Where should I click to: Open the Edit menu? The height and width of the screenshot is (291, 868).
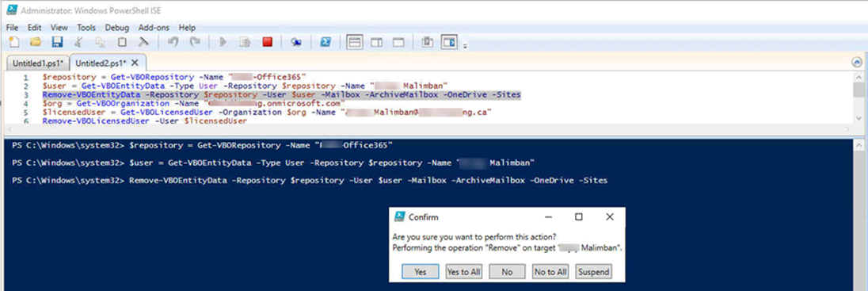pos(34,27)
